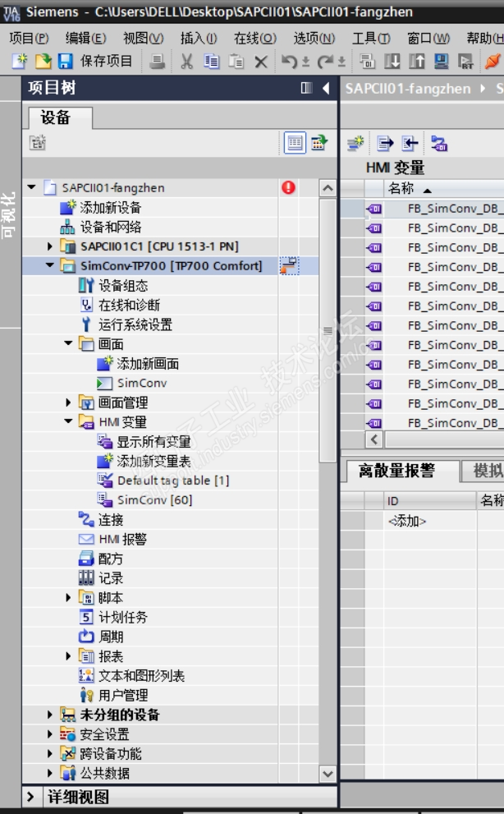Open the 项目(P) menu
This screenshot has height=814, width=504.
29,38
